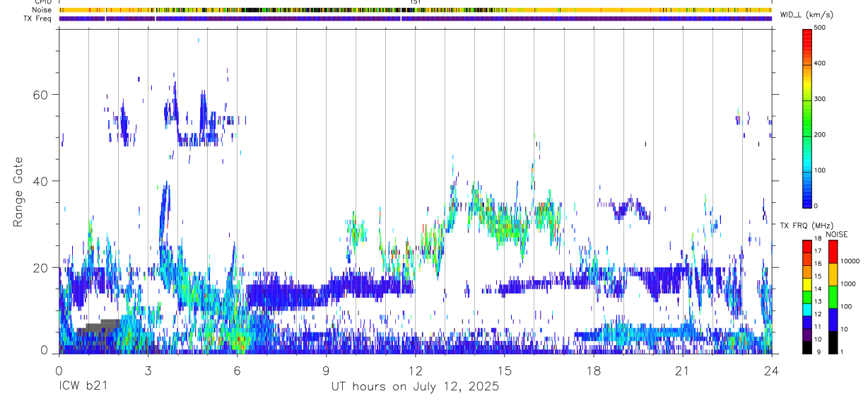The width and height of the screenshot is (868, 401).
Task: Click the TX FRQ (MHz) color scale bar
Action: 807,296
